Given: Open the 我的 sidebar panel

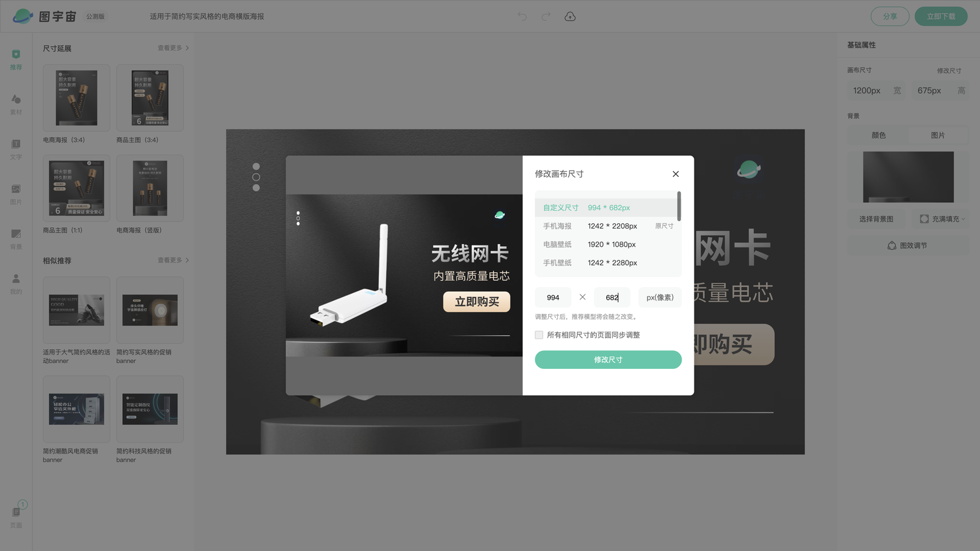Looking at the screenshot, I should point(16,284).
